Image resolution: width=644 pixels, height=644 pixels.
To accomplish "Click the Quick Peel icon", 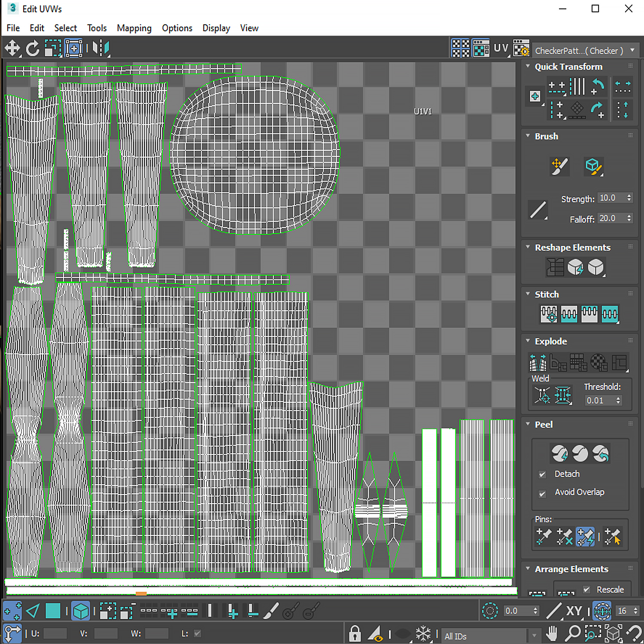I will pos(559,453).
